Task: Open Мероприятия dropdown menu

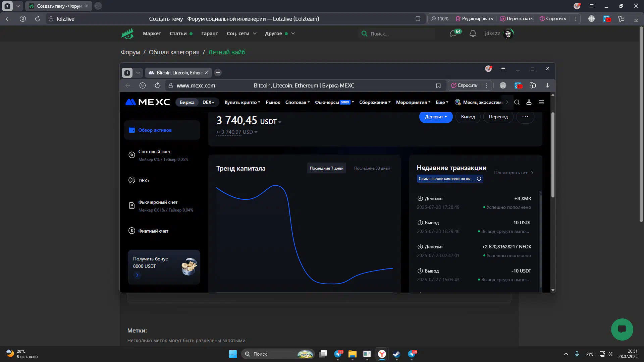Action: [413, 102]
